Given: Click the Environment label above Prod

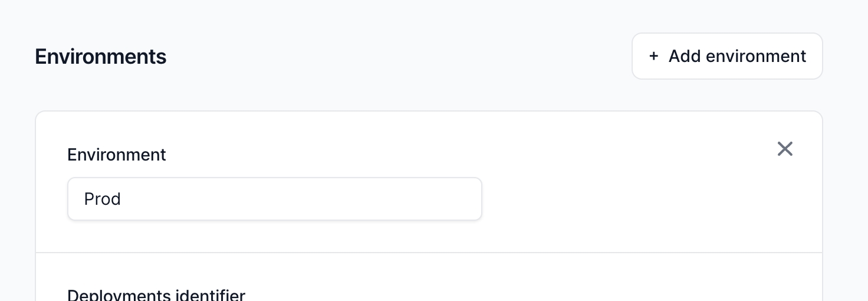Looking at the screenshot, I should [117, 155].
